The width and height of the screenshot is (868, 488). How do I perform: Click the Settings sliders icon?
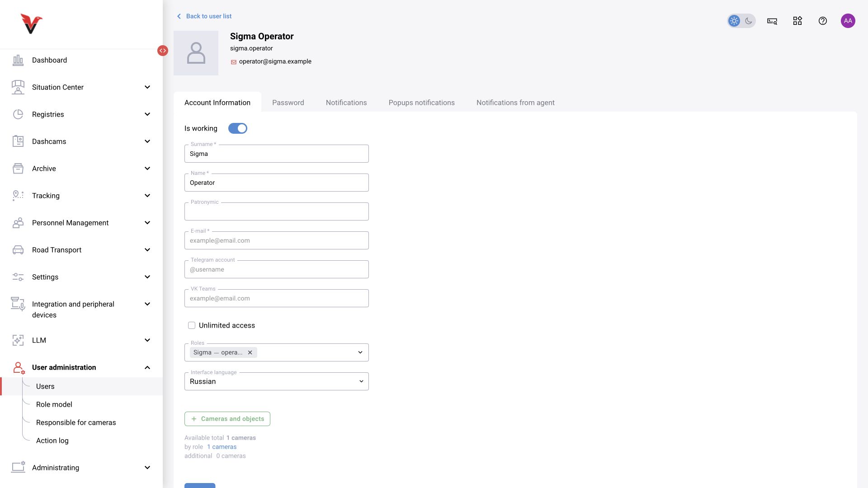[18, 277]
